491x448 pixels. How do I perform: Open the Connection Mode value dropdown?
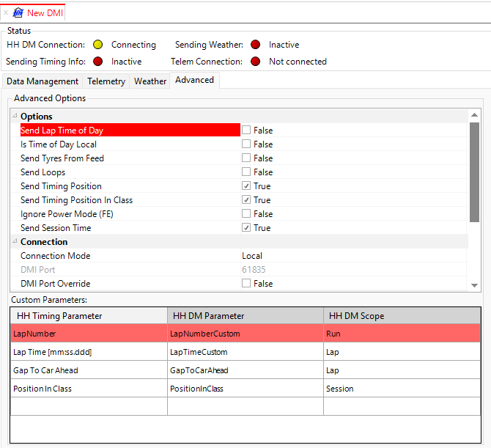point(352,256)
